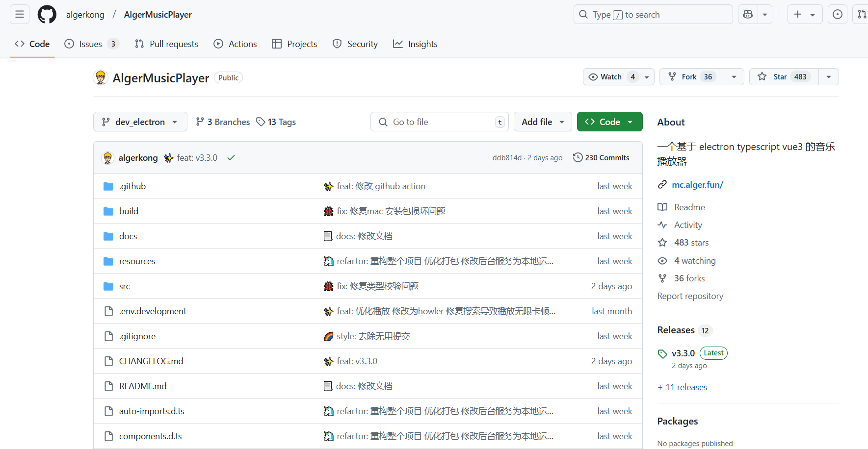Click the Type / to search box

click(653, 14)
